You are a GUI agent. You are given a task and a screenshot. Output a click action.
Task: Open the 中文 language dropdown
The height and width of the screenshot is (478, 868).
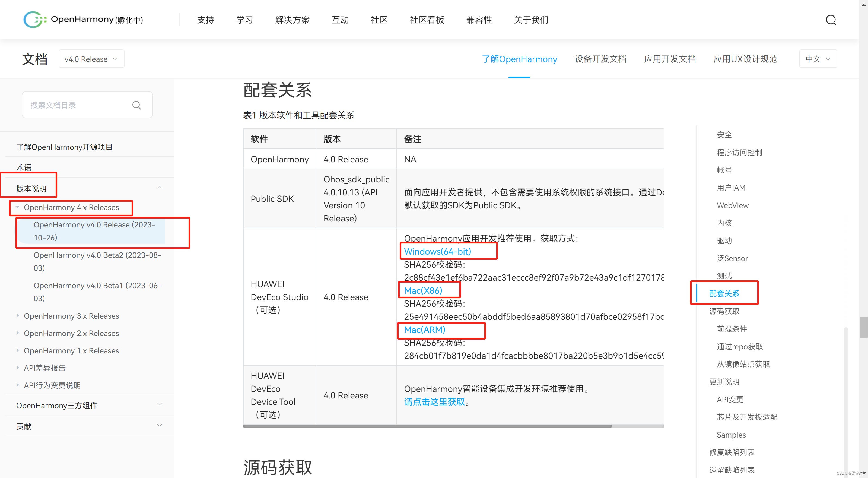[818, 59]
